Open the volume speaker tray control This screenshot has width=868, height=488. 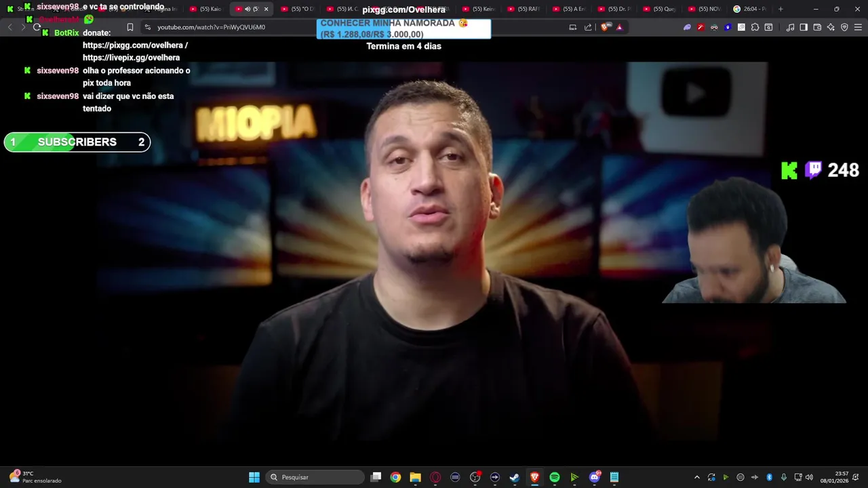click(809, 477)
